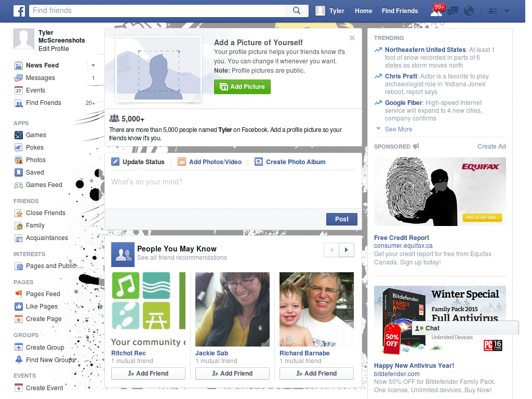The width and height of the screenshot is (532, 399).
Task: Click Free Credit Report ad link
Action: pyautogui.click(x=402, y=238)
